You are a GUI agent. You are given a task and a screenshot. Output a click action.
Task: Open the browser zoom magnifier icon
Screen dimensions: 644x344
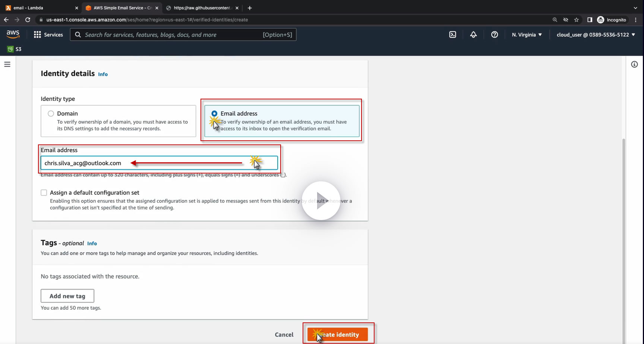coord(555,20)
